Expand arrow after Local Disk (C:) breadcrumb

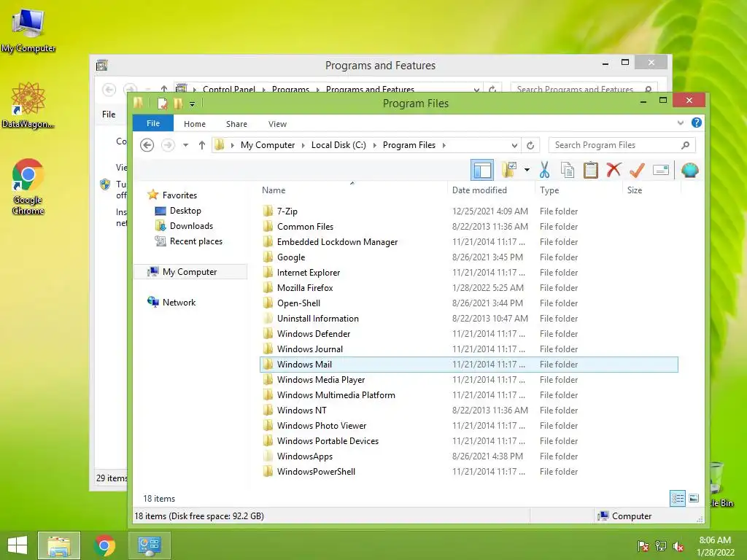point(374,145)
